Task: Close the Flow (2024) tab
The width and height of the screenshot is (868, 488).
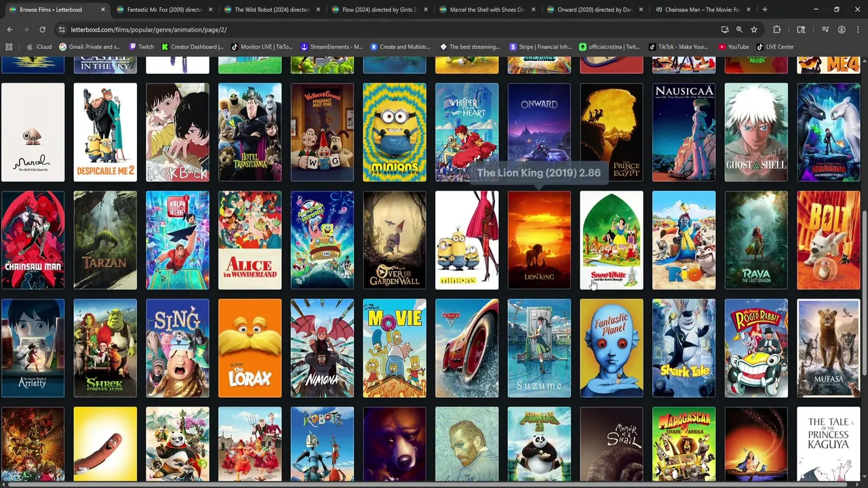Action: [x=426, y=9]
